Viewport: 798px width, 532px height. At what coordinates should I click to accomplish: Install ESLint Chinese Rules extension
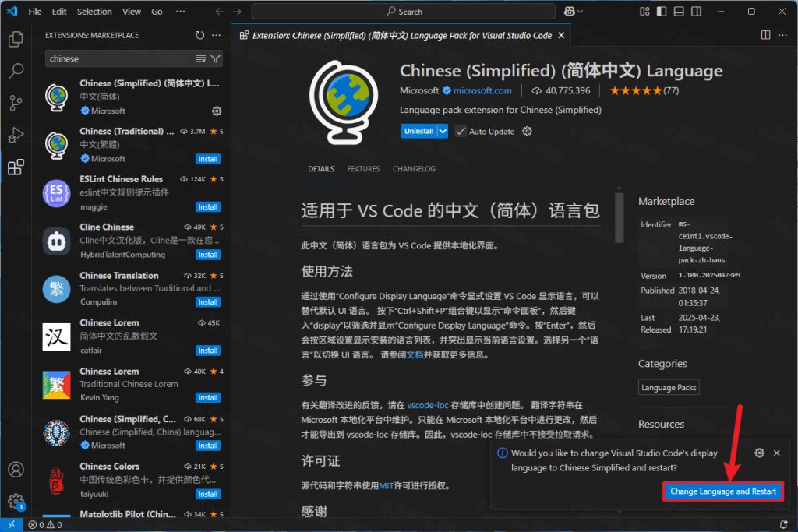tap(207, 207)
